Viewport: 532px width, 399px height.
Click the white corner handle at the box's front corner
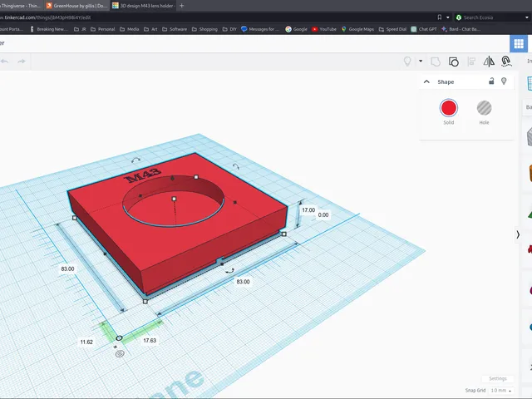[145, 301]
